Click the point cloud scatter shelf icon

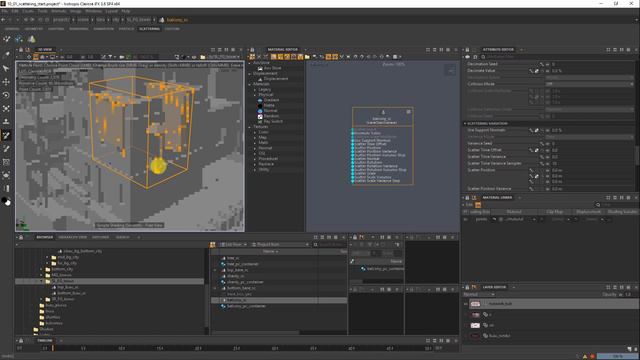pos(19,39)
